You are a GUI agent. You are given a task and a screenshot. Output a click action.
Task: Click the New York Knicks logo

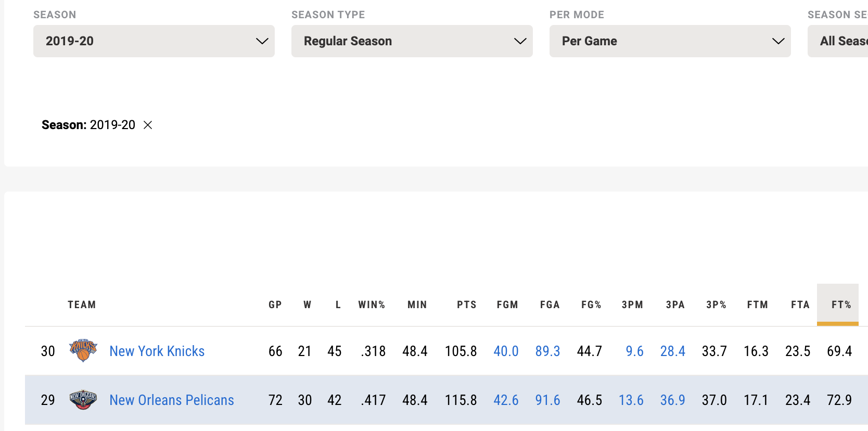83,350
